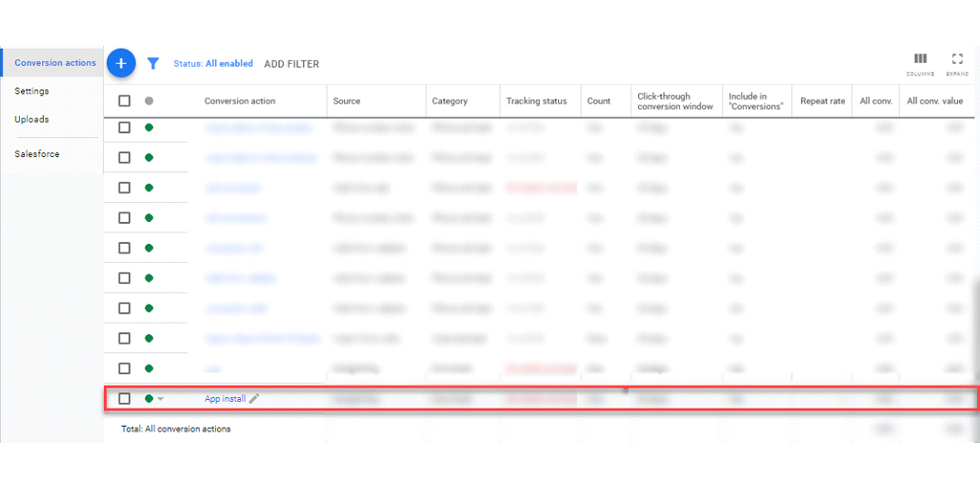
Task: Check the App install row checkbox
Action: tap(125, 399)
